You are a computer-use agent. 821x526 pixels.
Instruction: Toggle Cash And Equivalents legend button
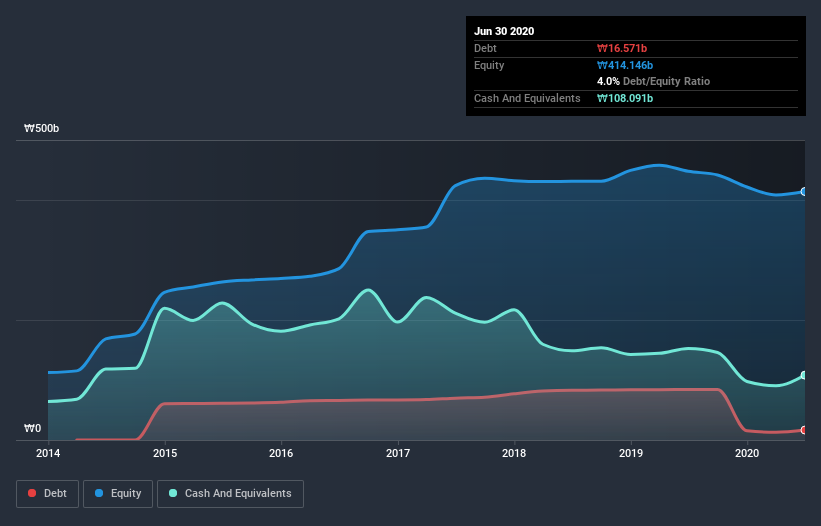230,494
